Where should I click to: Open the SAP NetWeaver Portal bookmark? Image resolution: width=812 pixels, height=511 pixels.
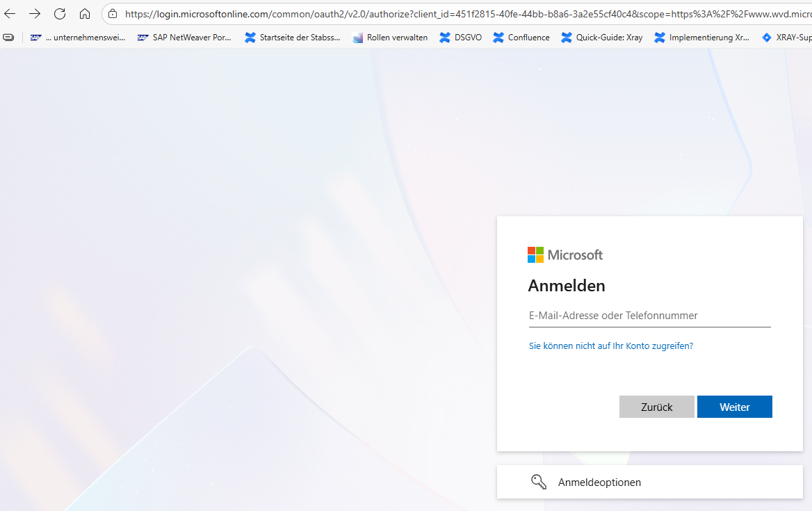click(184, 38)
